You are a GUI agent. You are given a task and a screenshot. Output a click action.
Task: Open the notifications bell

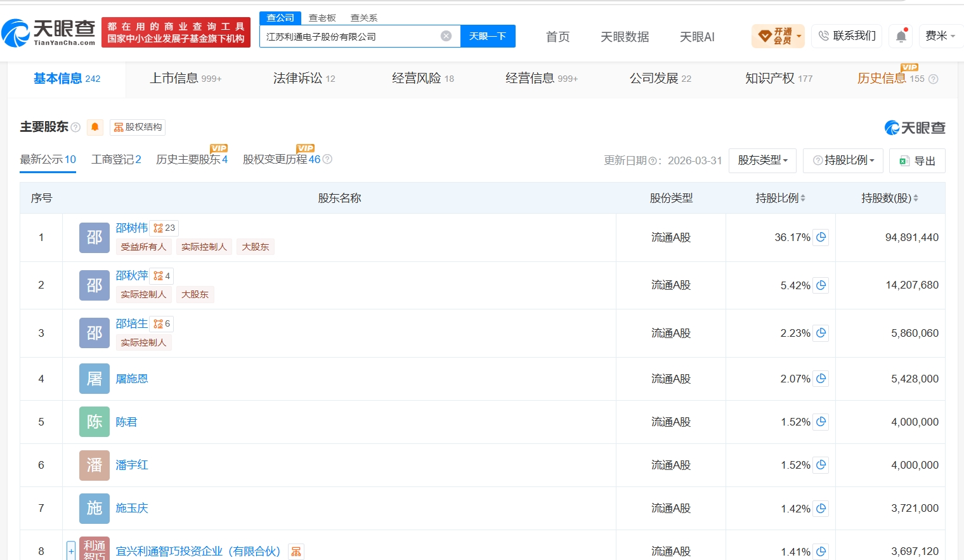[x=901, y=36]
